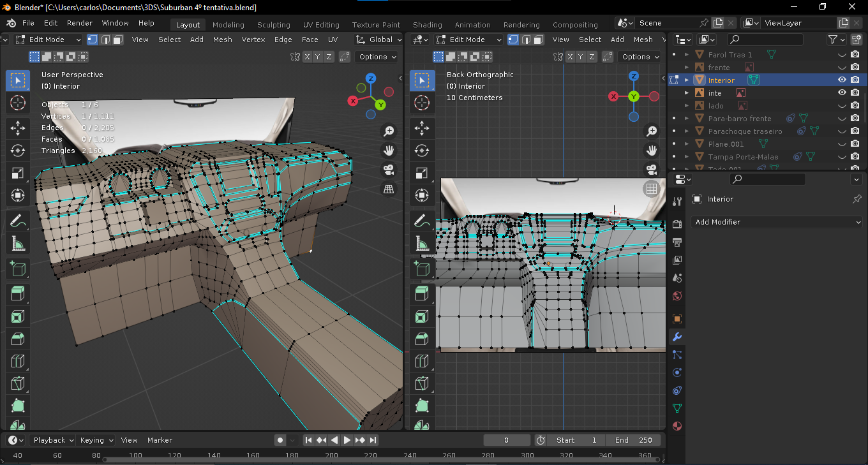Enable face select mode in left viewport
The height and width of the screenshot is (465, 868).
click(x=118, y=40)
